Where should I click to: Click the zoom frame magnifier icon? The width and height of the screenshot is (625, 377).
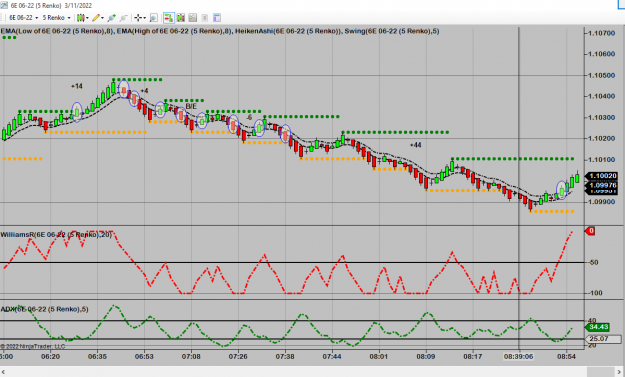(153, 18)
